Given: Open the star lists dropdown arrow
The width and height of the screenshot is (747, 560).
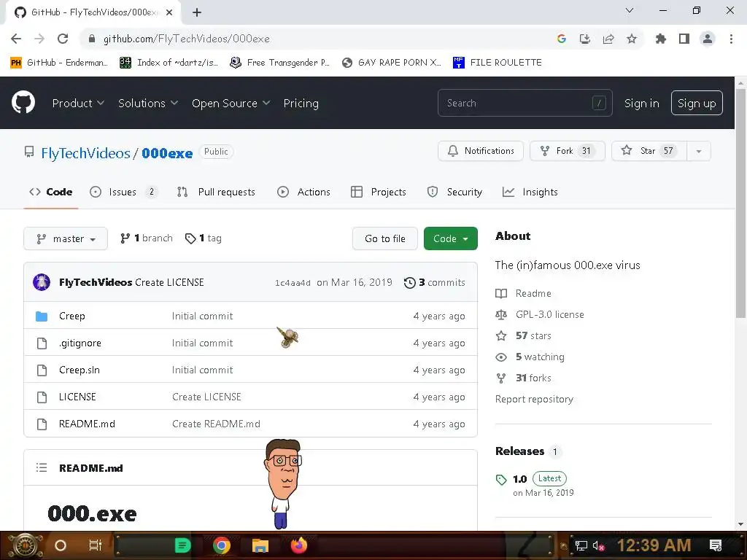Looking at the screenshot, I should coord(699,151).
